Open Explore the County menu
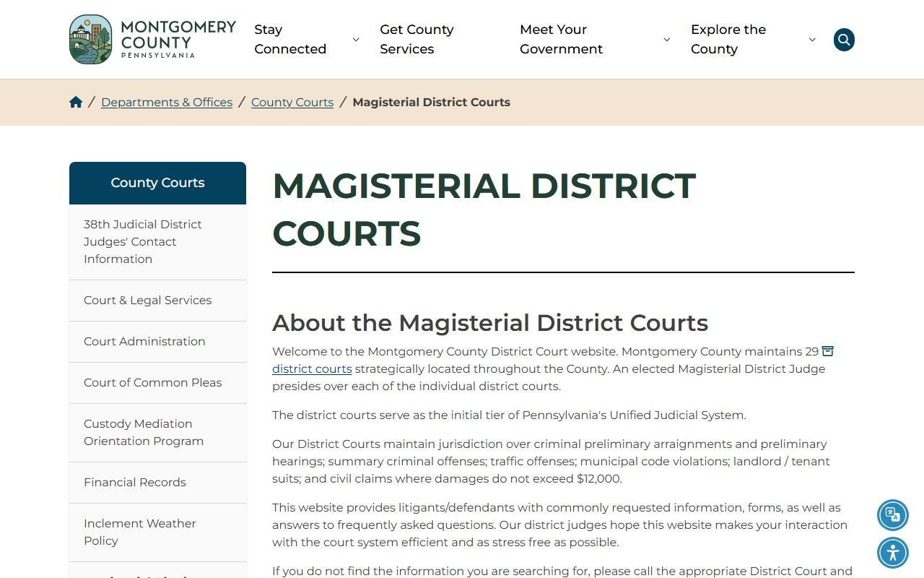 [728, 39]
